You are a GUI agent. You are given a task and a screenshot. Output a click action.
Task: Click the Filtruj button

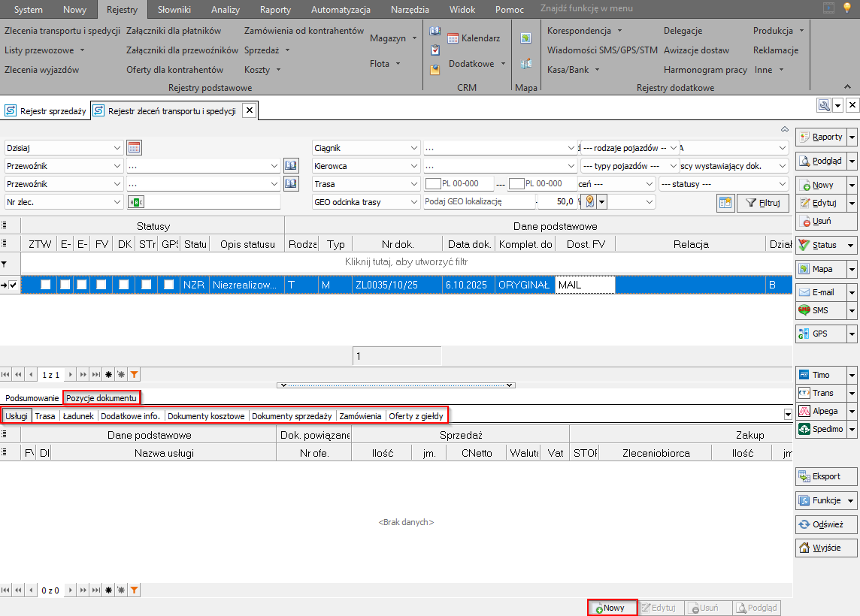point(762,202)
